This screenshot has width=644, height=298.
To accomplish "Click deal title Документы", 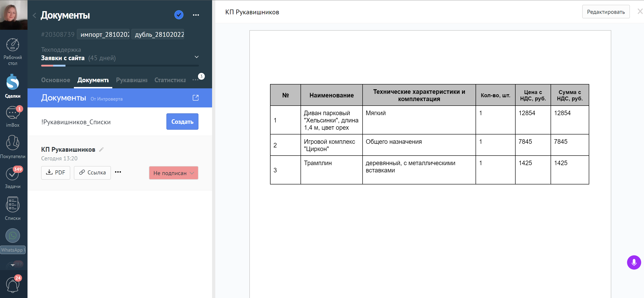I will pyautogui.click(x=65, y=15).
